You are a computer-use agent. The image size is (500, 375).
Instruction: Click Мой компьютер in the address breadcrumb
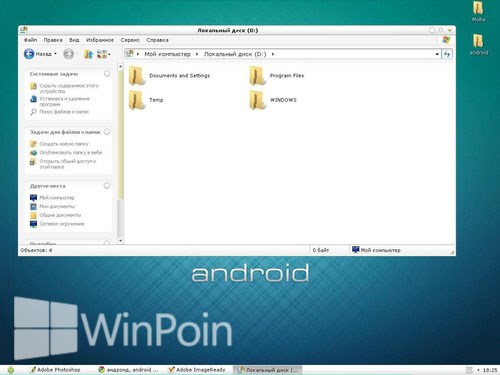[x=167, y=54]
